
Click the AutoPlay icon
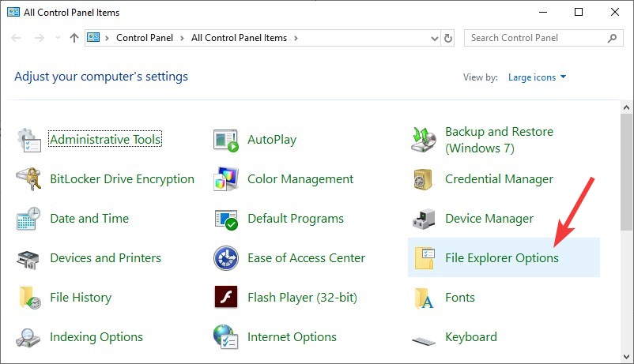(226, 141)
